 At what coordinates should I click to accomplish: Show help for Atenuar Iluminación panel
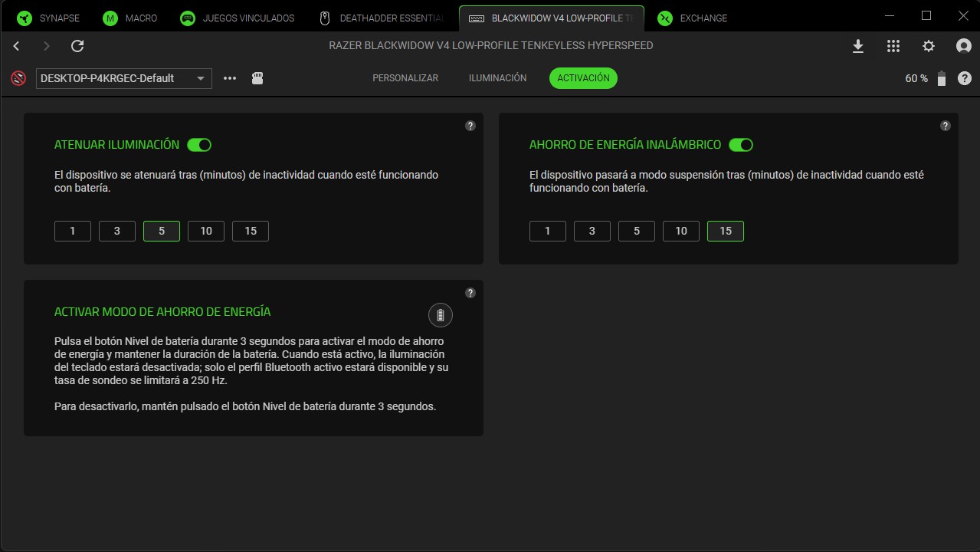[470, 126]
